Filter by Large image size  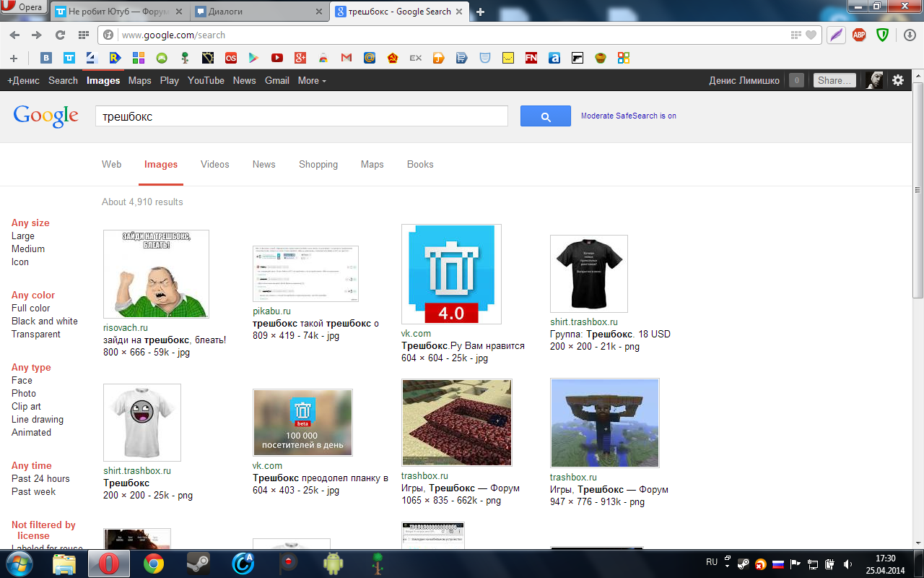click(23, 236)
